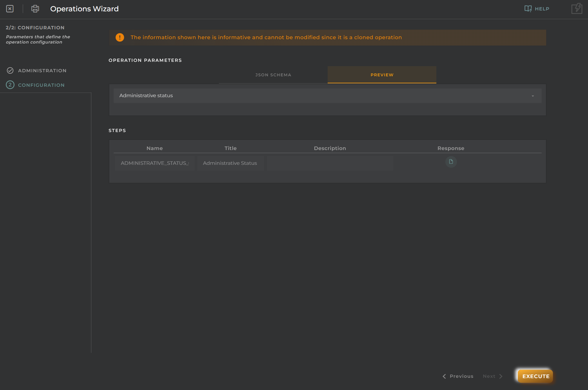The width and height of the screenshot is (588, 390).
Task: Click the 2/2: Configuration heading
Action: (35, 28)
